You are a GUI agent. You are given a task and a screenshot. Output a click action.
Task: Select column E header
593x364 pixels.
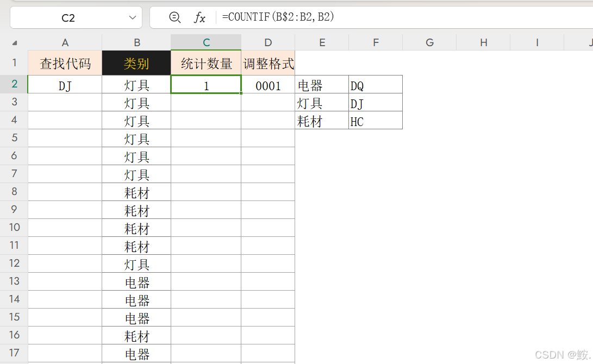(322, 43)
